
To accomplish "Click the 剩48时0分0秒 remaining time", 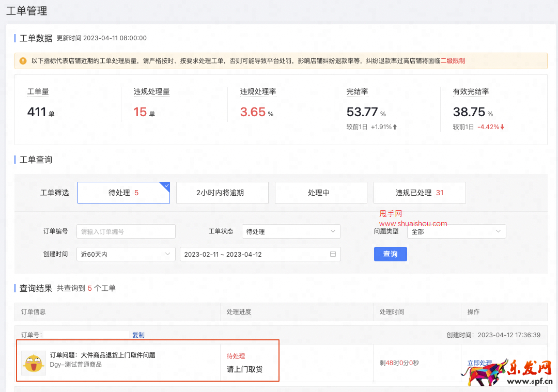I will (x=399, y=363).
